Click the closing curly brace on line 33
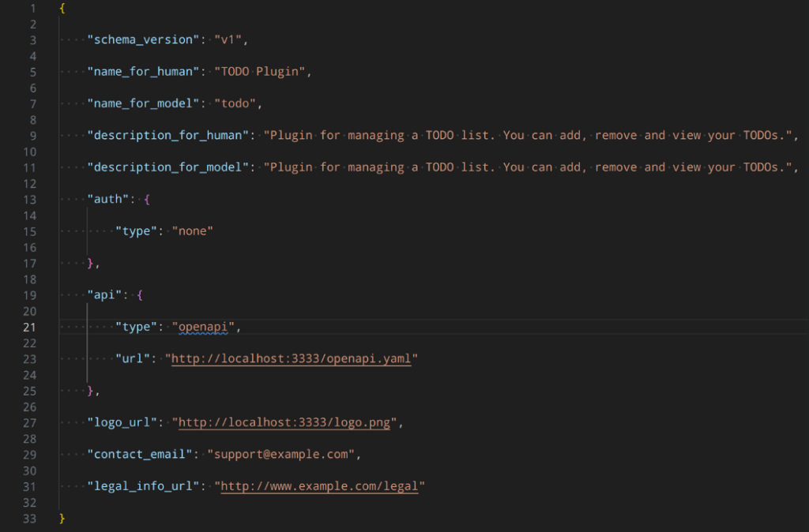809x532 pixels. (x=62, y=518)
